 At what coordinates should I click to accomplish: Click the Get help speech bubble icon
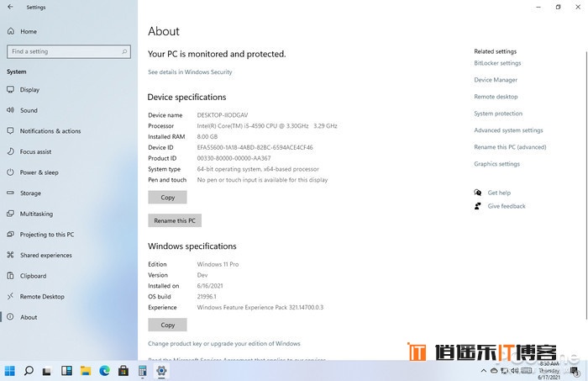(477, 193)
